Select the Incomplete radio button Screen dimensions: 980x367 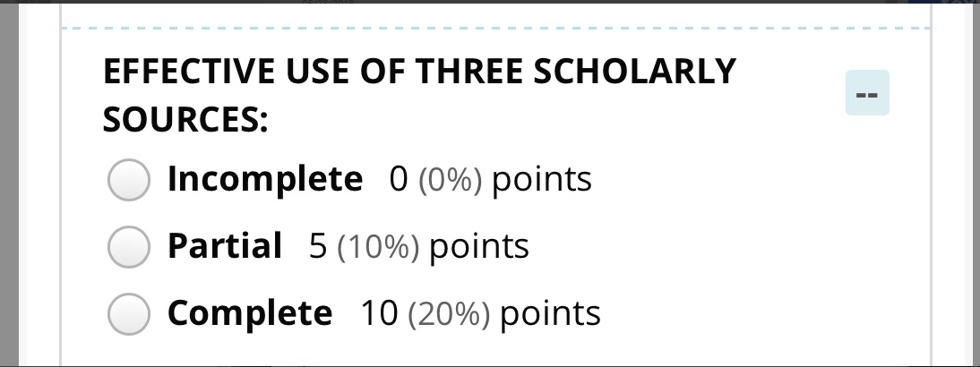(129, 180)
